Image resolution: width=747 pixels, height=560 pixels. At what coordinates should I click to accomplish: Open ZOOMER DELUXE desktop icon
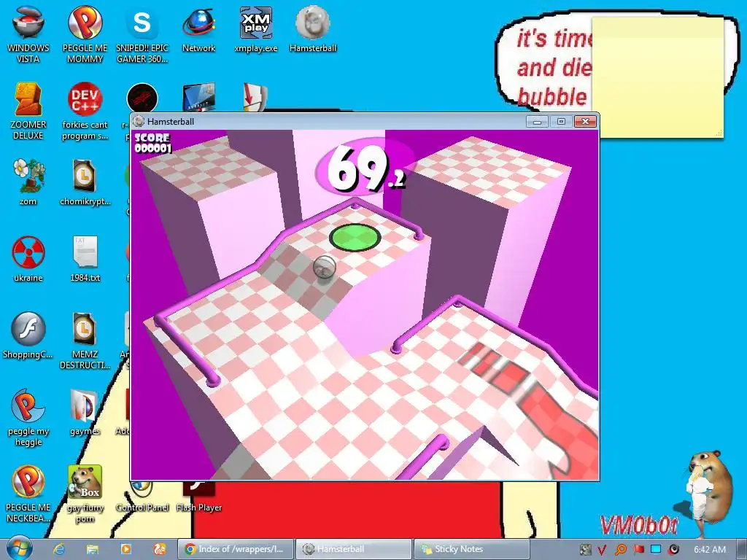28,112
